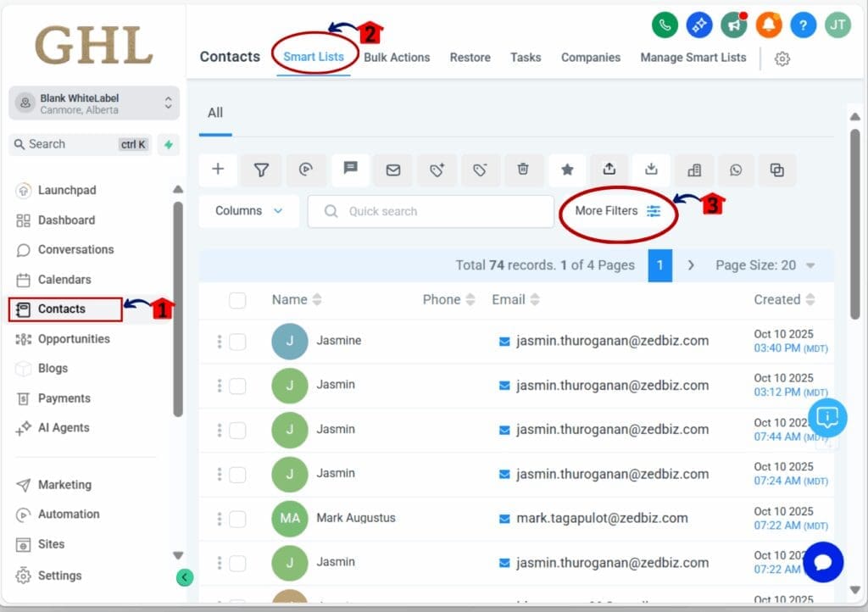Click the star icon in toolbar

[567, 170]
